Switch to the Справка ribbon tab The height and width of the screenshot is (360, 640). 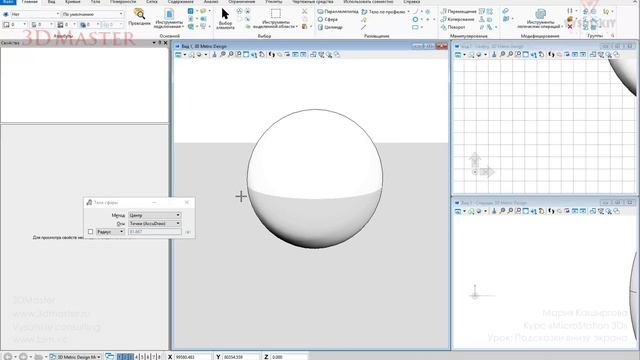(411, 2)
